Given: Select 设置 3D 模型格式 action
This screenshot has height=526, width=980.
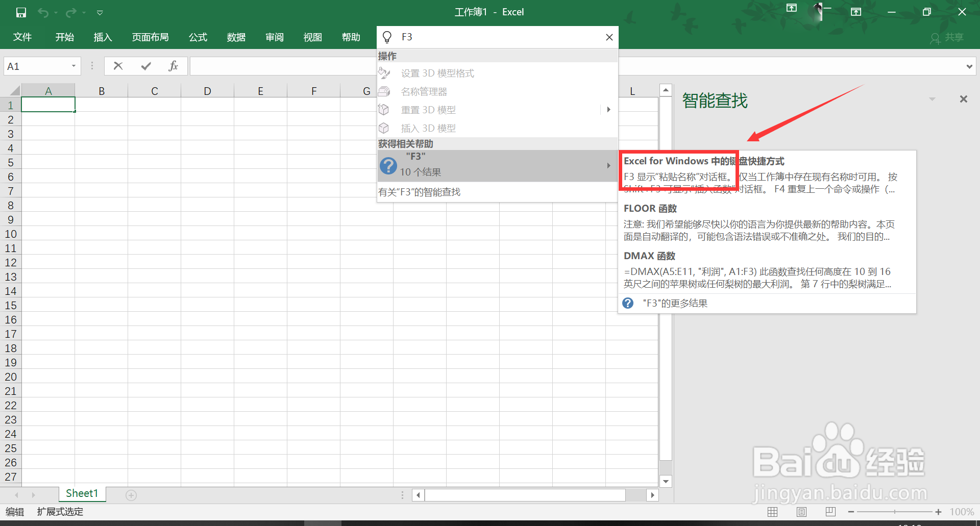Looking at the screenshot, I should [498, 73].
